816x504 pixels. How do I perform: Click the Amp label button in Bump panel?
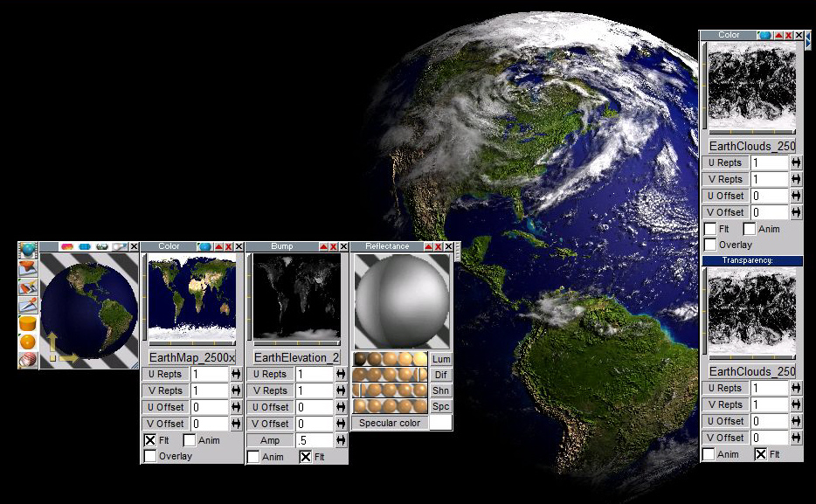tap(270, 440)
